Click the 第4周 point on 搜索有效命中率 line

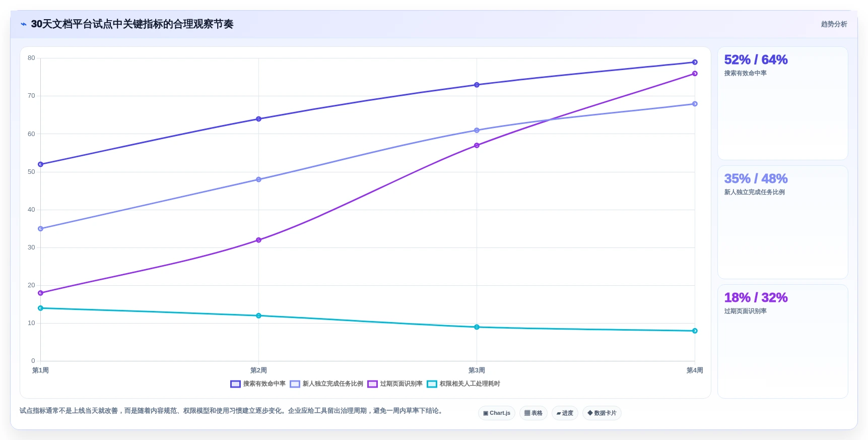pos(695,62)
